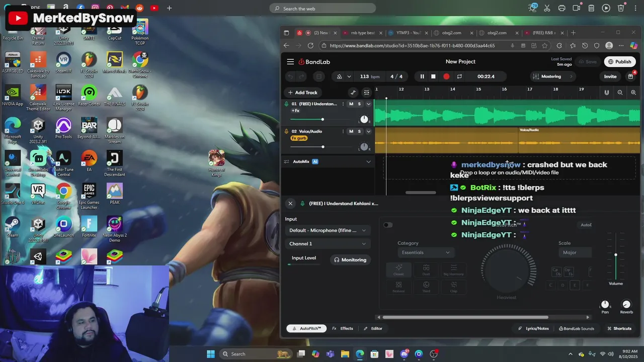
Task: Open the Category Essentials dropdown
Action: click(426, 252)
